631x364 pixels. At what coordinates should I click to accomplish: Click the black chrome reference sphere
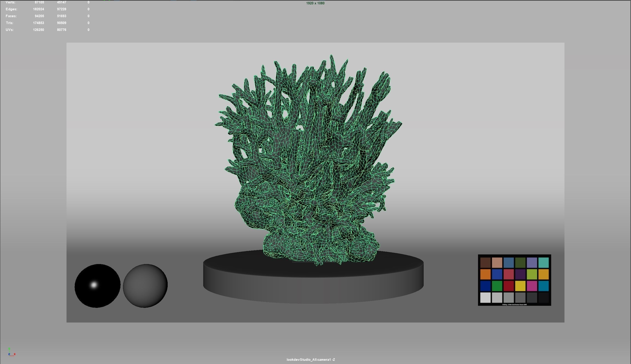[97, 286]
